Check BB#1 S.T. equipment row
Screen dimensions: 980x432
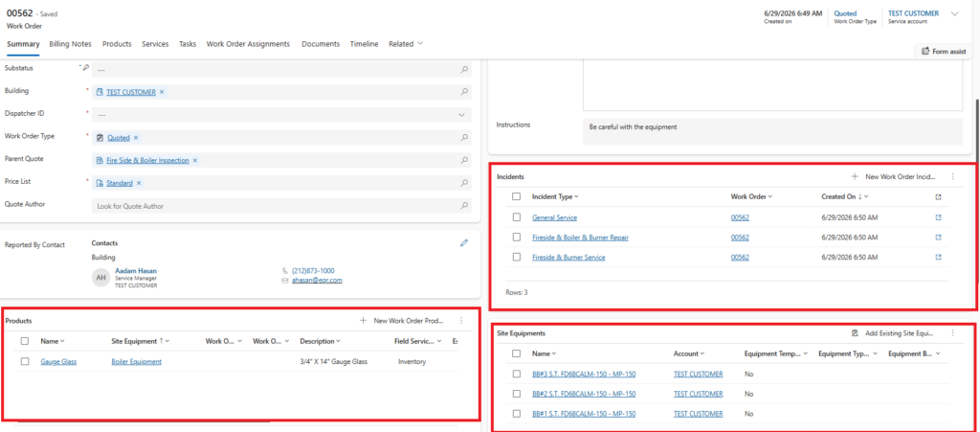pyautogui.click(x=516, y=413)
